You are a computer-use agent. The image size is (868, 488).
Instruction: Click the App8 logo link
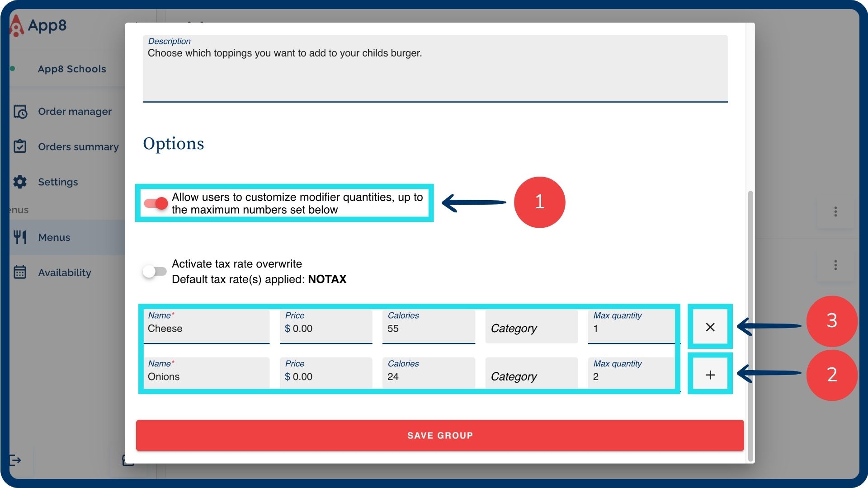[x=39, y=26]
